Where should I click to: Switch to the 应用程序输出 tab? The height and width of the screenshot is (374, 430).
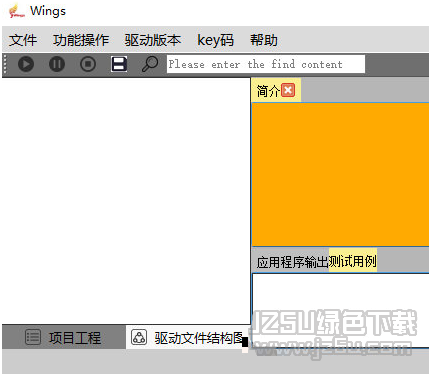(x=292, y=262)
